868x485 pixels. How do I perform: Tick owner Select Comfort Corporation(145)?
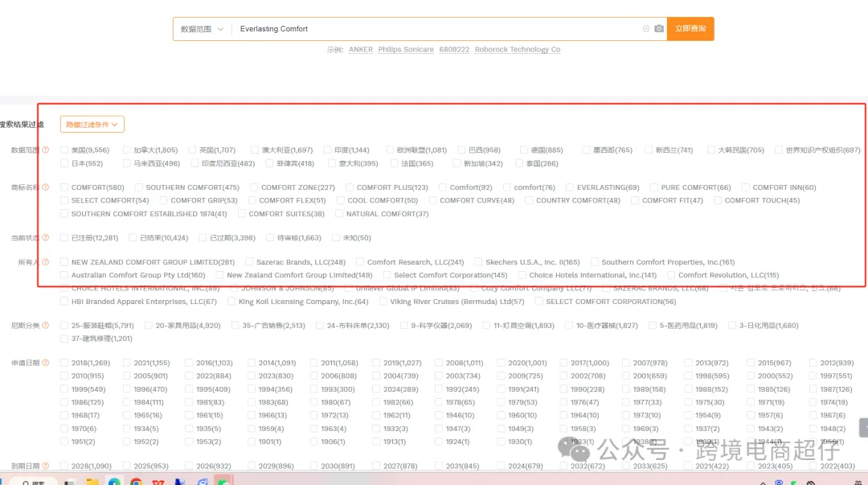(387, 275)
